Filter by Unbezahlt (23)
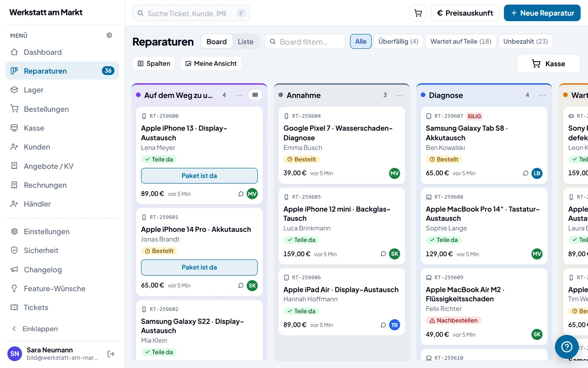This screenshot has height=368, width=588. point(526,42)
